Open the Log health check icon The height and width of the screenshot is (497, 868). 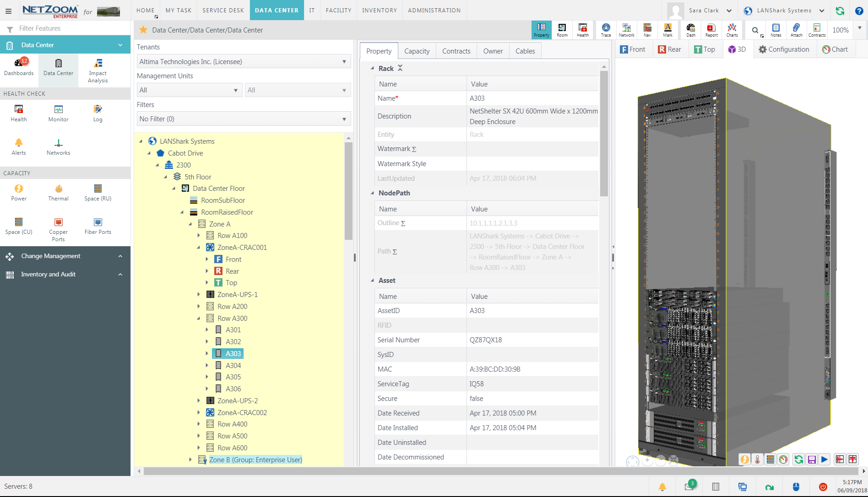click(98, 113)
